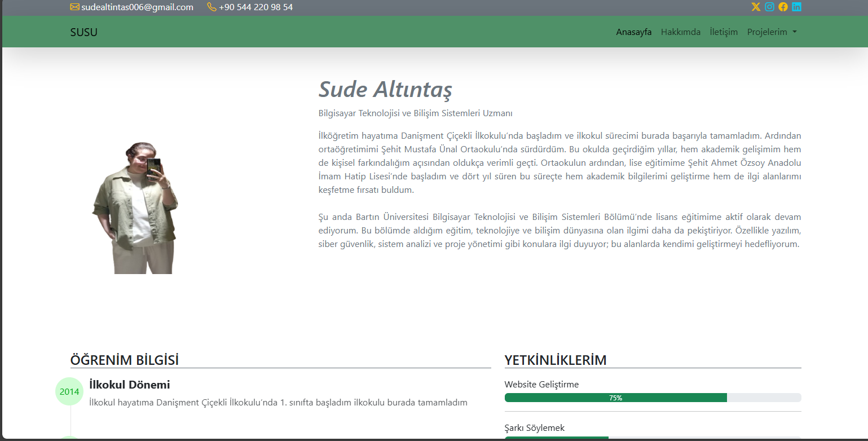Click the YETKİNLİKLERİM section heading
This screenshot has width=868, height=441.
555,360
